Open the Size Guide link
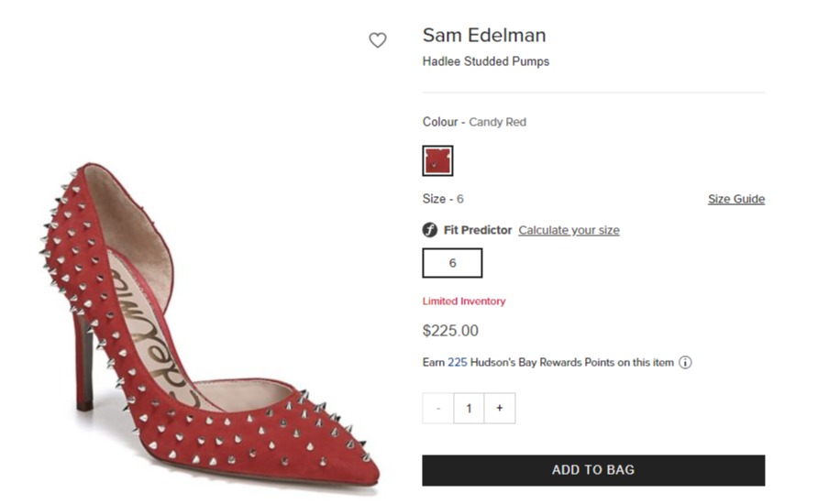Viewport: 829px width, 504px height. [736, 199]
